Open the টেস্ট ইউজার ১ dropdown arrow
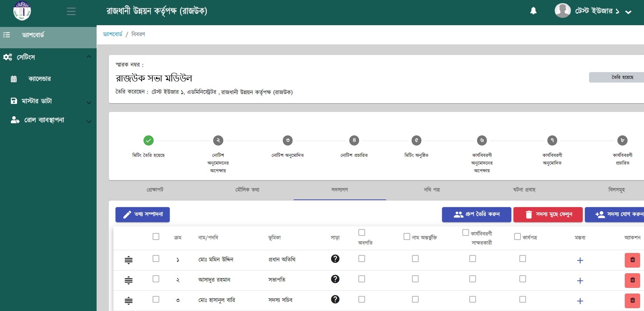Screen dimensions: 644x311 [x=628, y=12]
